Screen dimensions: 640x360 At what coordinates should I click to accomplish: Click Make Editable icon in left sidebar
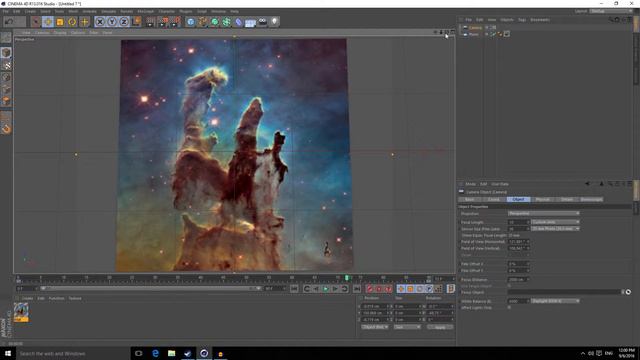[6, 38]
